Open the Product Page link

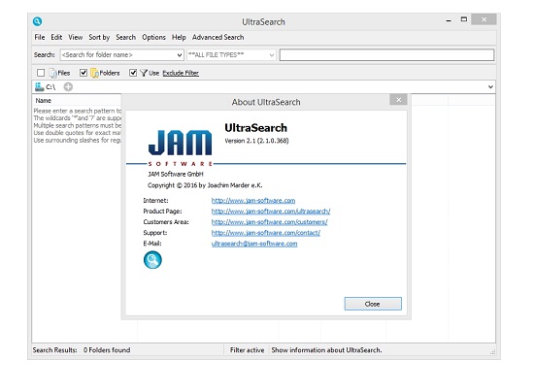[x=271, y=212]
